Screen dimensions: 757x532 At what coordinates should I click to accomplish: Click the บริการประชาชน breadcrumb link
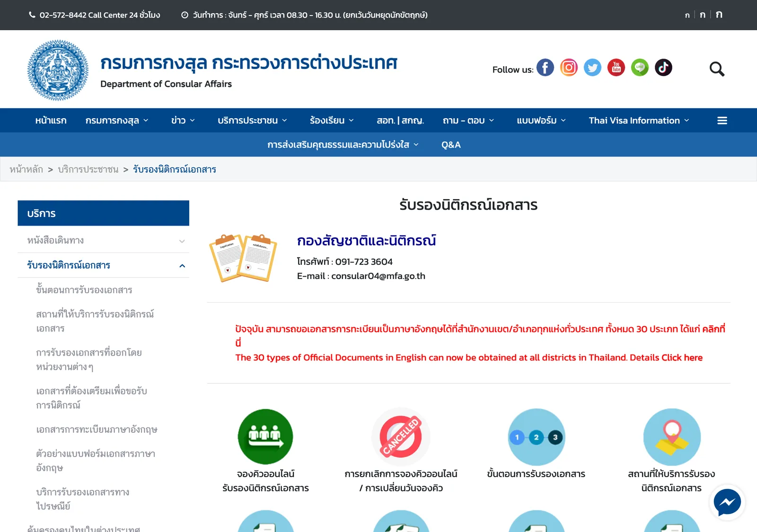click(x=88, y=169)
